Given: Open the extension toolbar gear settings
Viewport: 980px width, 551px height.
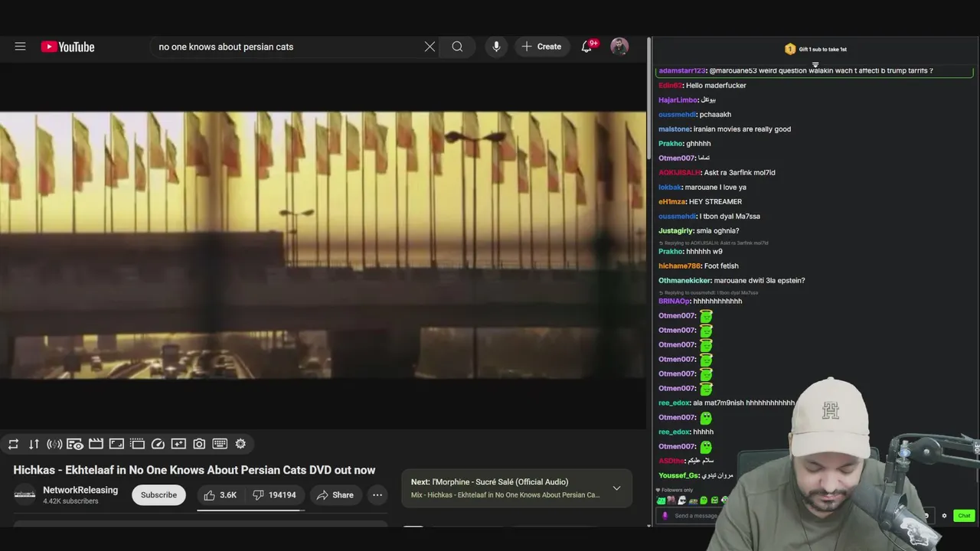Looking at the screenshot, I should coord(240,444).
